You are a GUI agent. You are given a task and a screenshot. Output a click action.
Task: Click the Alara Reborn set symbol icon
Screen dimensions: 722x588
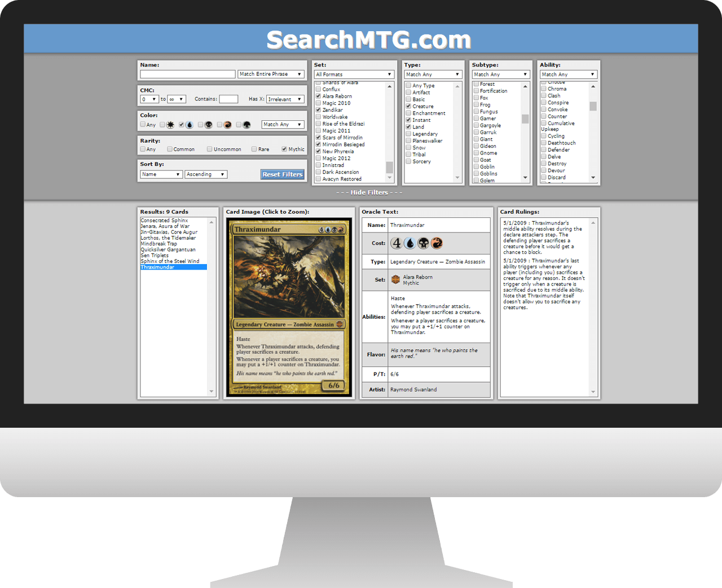(x=395, y=279)
